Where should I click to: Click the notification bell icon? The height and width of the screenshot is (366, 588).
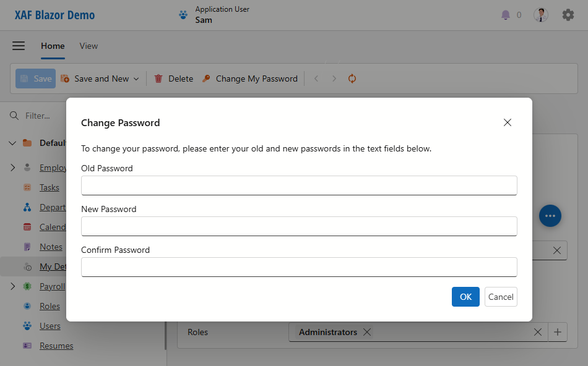(505, 14)
